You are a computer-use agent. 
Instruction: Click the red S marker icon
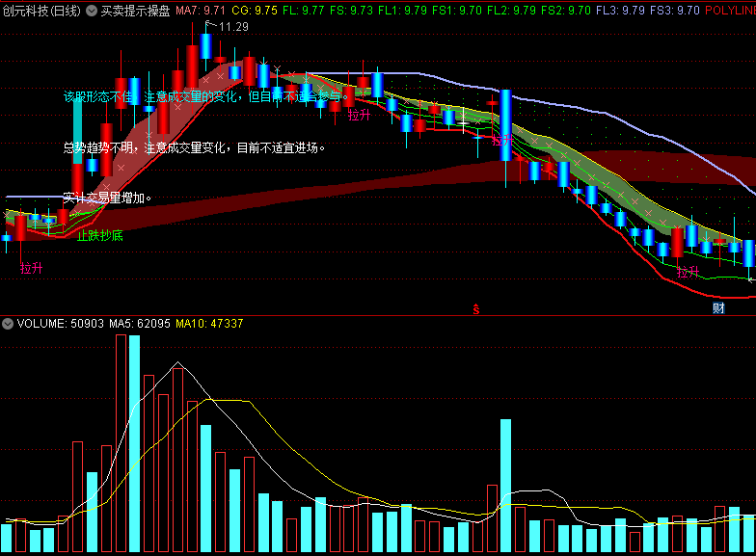click(x=476, y=308)
